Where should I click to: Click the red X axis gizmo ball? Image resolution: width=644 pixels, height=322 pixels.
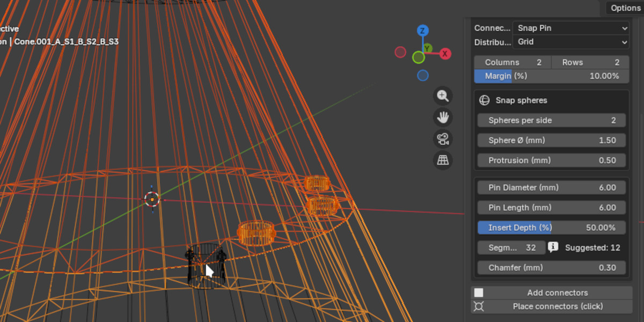click(x=445, y=54)
